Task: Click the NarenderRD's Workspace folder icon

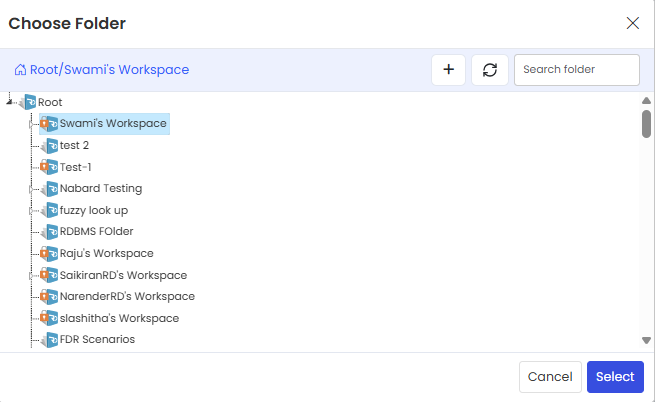Action: click(x=49, y=297)
